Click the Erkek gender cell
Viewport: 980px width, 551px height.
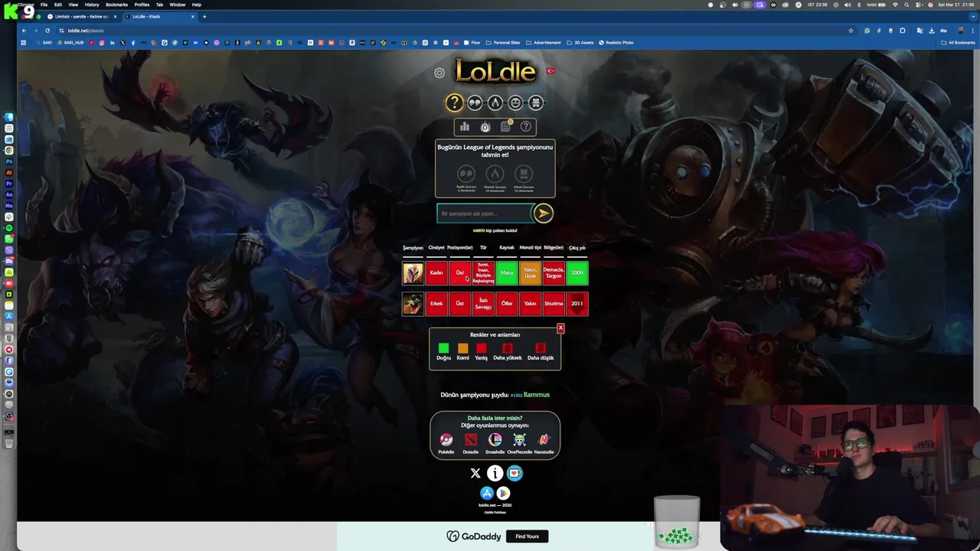click(436, 304)
